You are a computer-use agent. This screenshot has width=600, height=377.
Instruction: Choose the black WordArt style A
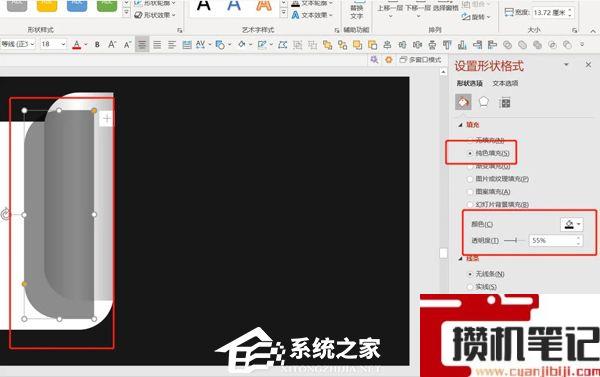204,5
